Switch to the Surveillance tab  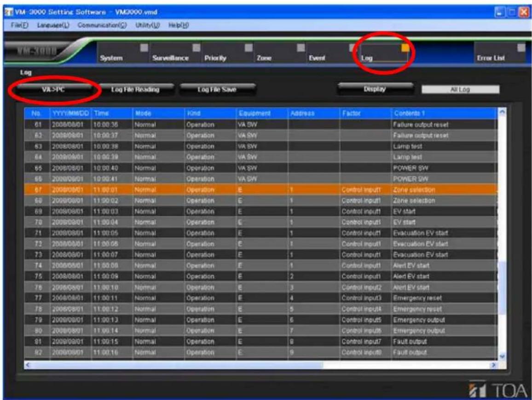point(175,52)
